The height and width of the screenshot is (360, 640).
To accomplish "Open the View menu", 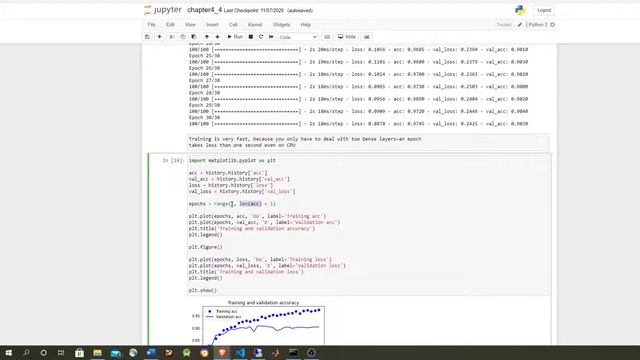I will [x=190, y=24].
